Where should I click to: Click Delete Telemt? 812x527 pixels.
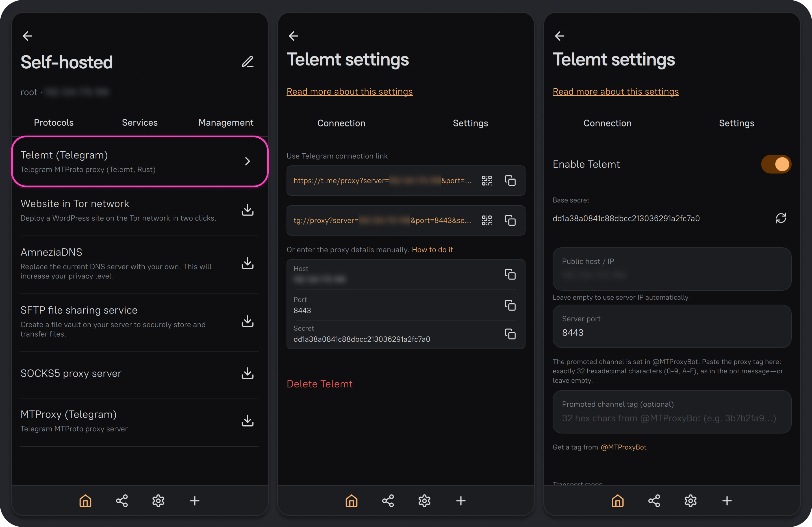tap(319, 384)
